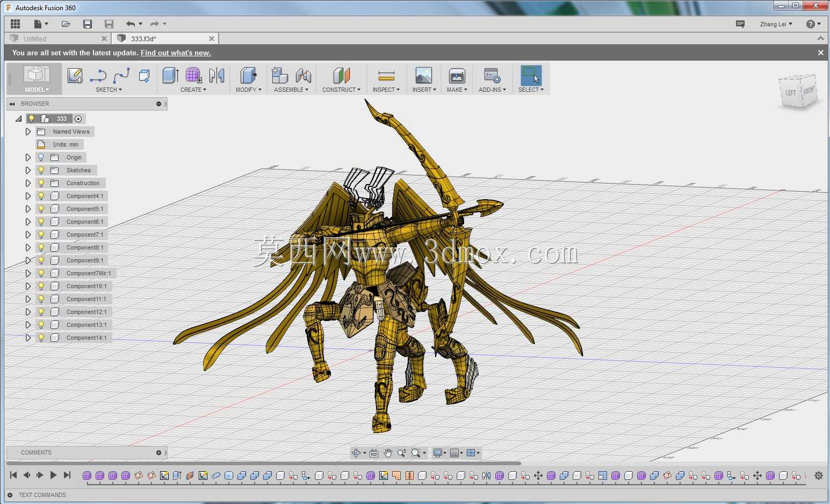Screen dimensions: 830x504
Task: Open the data panel grid icon
Action: [x=15, y=24]
